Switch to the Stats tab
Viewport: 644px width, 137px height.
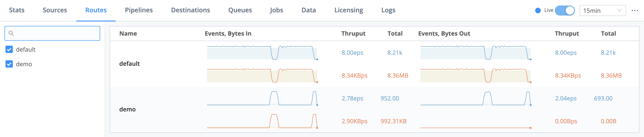pyautogui.click(x=16, y=10)
